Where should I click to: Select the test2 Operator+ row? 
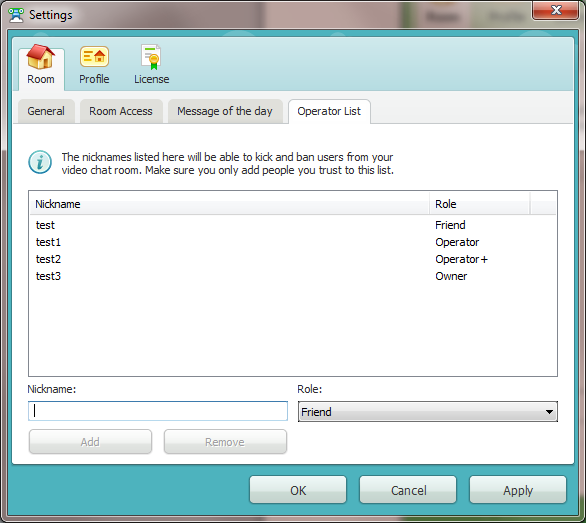(293, 259)
